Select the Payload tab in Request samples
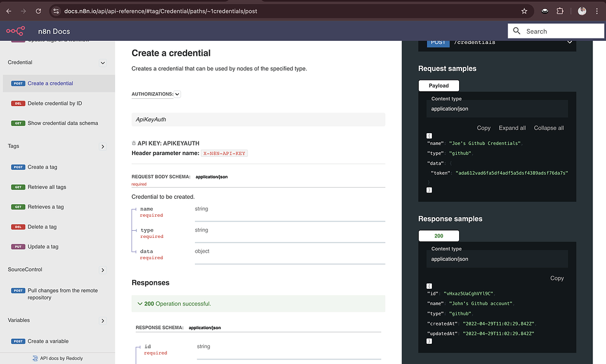 point(438,85)
